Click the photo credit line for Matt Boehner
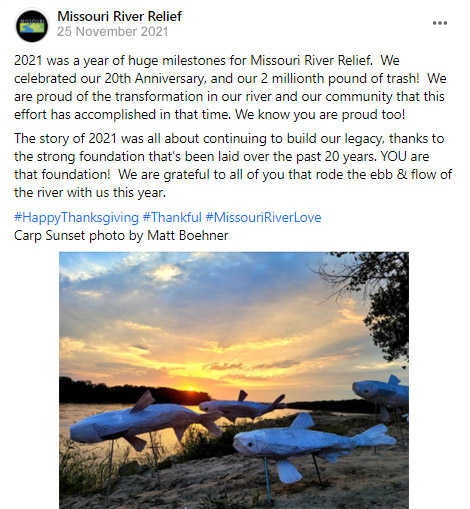This screenshot has width=470, height=509. pos(121,235)
